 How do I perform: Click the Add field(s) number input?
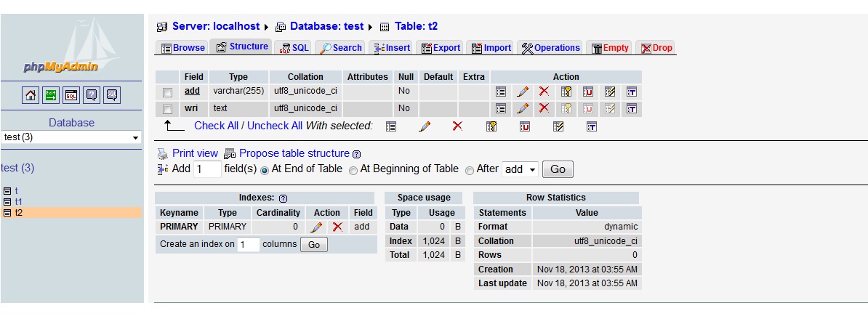pos(207,169)
